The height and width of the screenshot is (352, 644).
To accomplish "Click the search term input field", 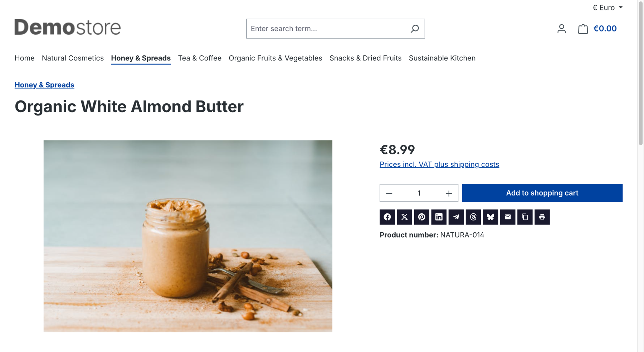I will click(x=327, y=29).
